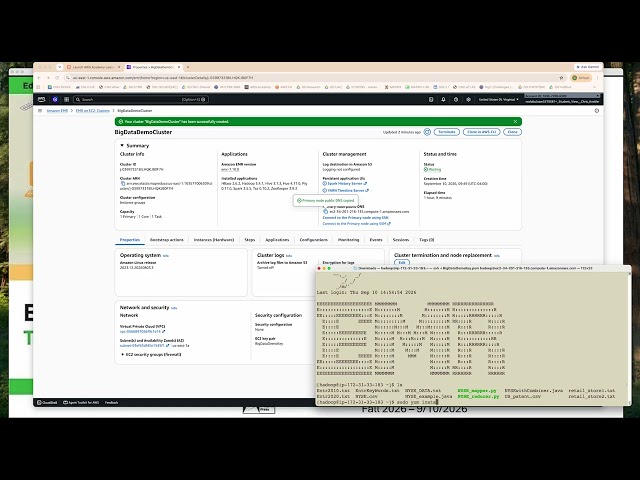Open the Steps tab
The width and height of the screenshot is (640, 480).
pyautogui.click(x=250, y=240)
